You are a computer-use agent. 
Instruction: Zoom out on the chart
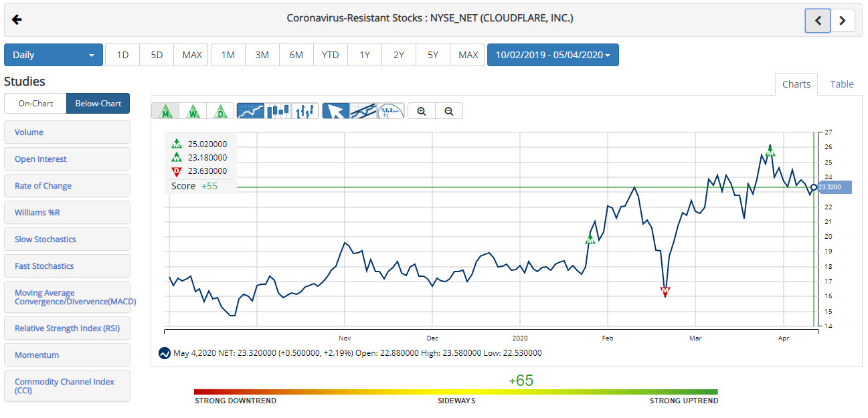[x=449, y=111]
